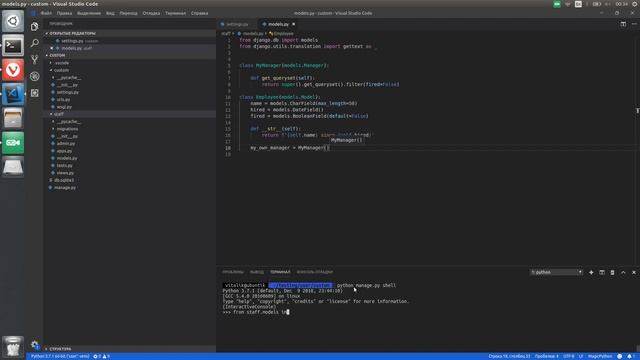
Task: Switch to the Debug Console panel tab
Action: [314, 272]
